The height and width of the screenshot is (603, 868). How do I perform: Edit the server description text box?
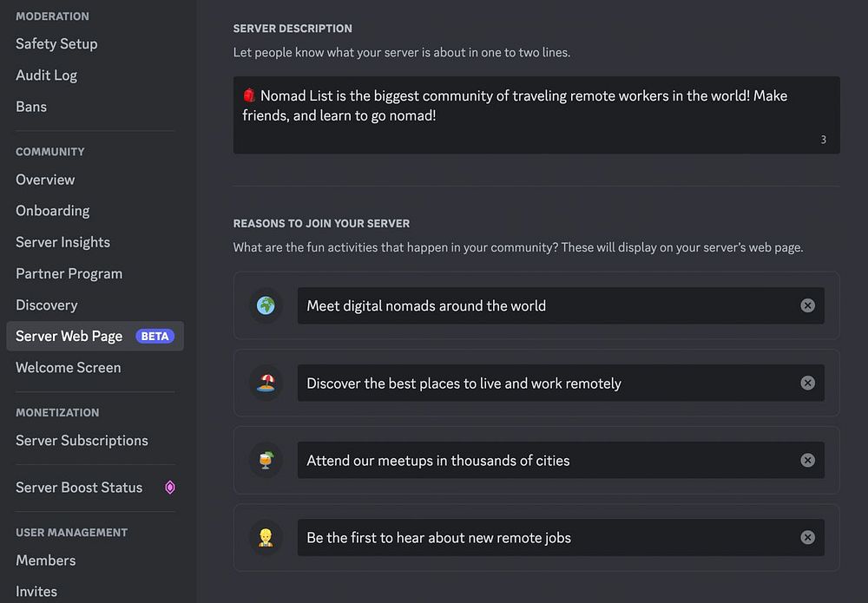pos(536,115)
